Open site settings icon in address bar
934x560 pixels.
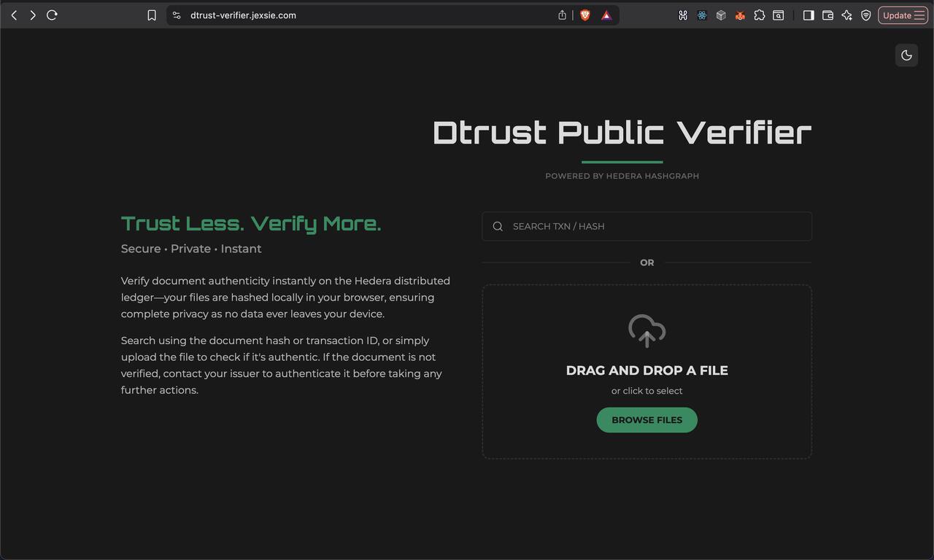[x=177, y=15]
